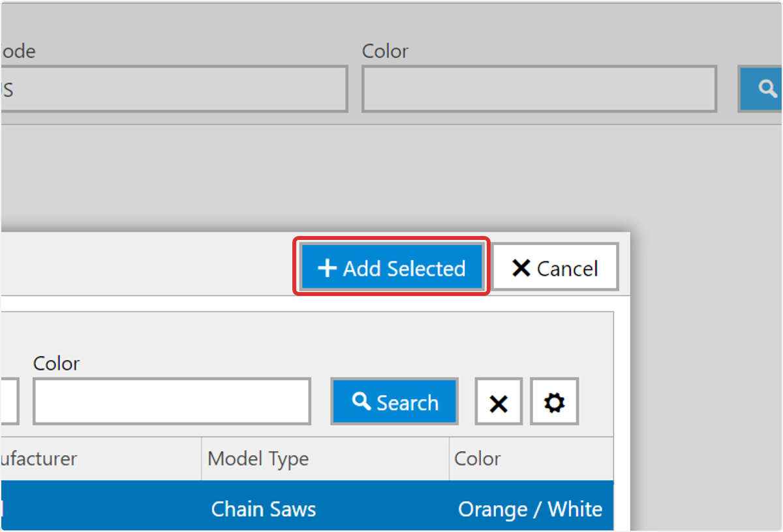Viewport: 783px width, 532px height.
Task: Sort by Color column header
Action: (x=531, y=458)
